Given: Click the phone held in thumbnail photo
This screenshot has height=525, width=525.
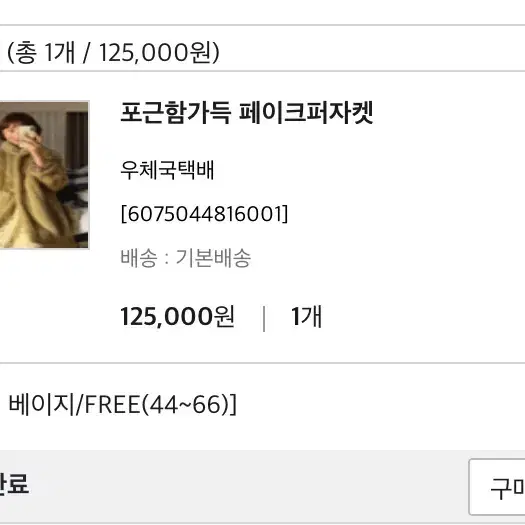Looking at the screenshot, I should [x=26, y=134].
